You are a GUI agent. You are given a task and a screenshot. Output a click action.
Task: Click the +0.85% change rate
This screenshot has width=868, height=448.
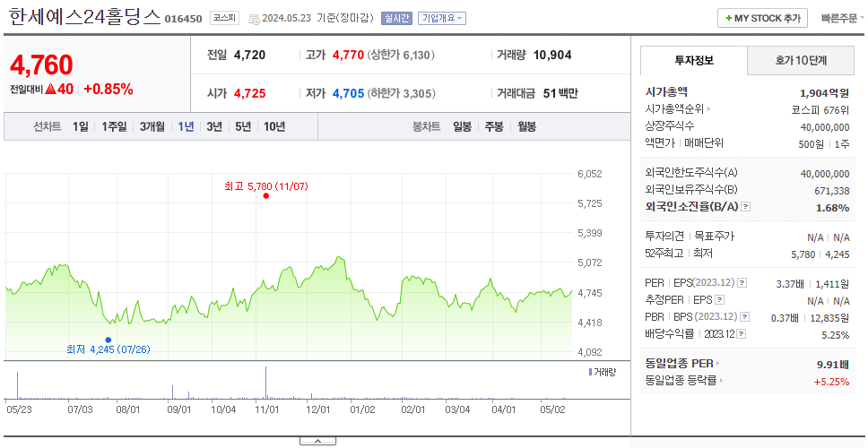[x=108, y=89]
